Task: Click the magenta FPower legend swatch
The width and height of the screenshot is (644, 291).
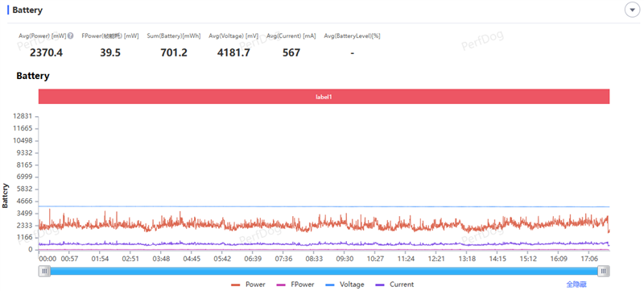Action: pos(281,285)
